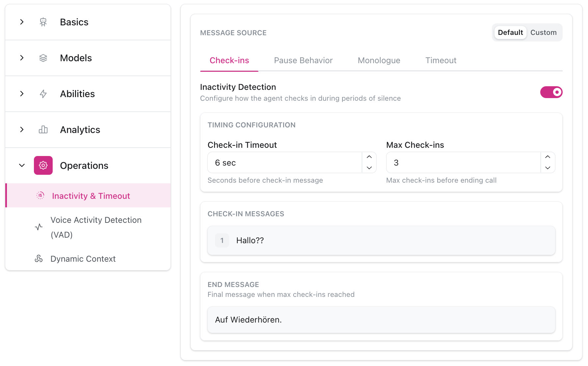The width and height of the screenshot is (588, 366).
Task: Open the Timeout tab
Action: click(x=441, y=60)
